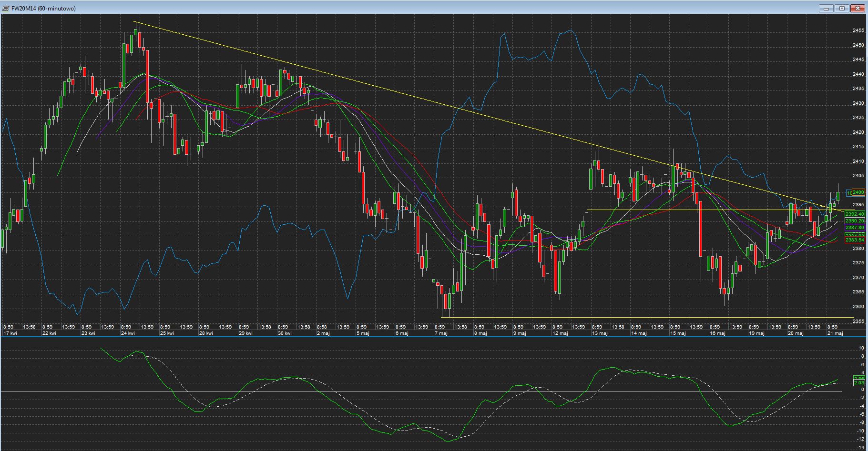Click the 2390.20 moving average label
This screenshot has width=868, height=451.
pyautogui.click(x=855, y=221)
